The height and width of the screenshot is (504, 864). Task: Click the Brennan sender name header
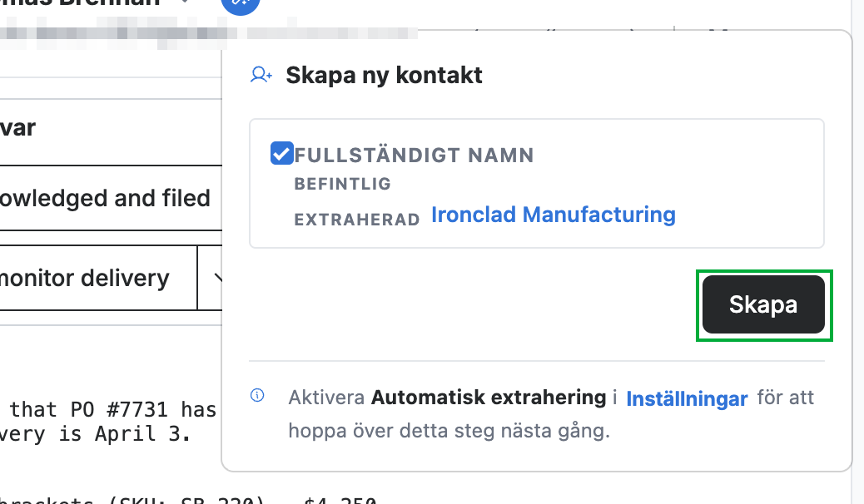(80, 2)
